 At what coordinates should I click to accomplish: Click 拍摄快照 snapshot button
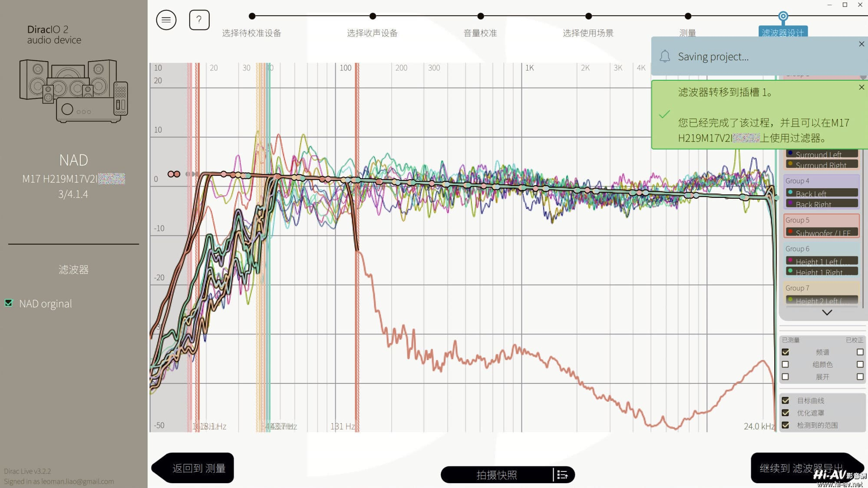[x=496, y=475]
